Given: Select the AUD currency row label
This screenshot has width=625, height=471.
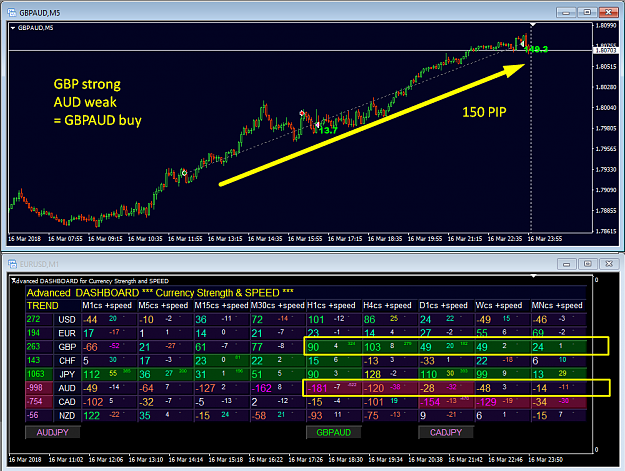Looking at the screenshot, I should [67, 388].
